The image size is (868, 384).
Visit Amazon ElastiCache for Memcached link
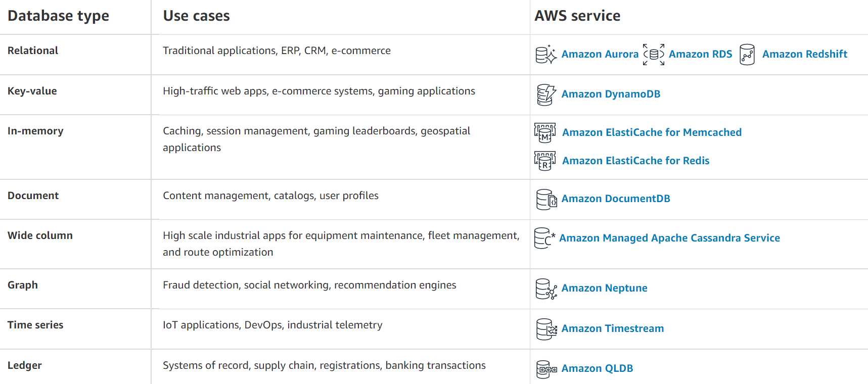[652, 132]
